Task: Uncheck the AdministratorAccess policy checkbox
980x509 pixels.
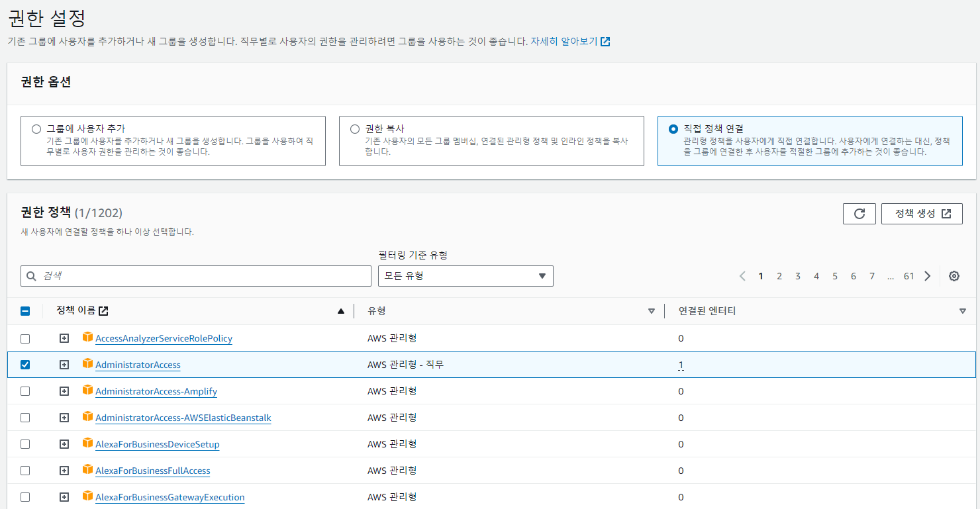Action: click(25, 365)
